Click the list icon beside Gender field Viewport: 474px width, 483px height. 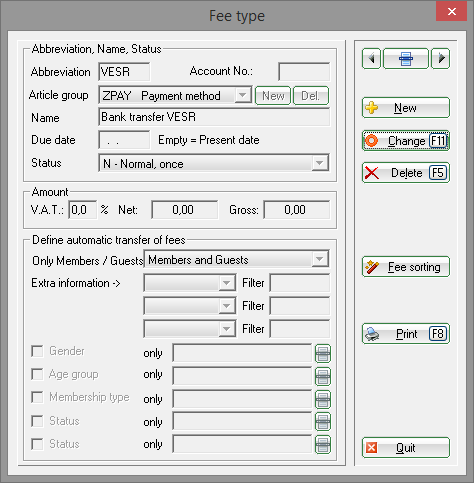point(323,353)
